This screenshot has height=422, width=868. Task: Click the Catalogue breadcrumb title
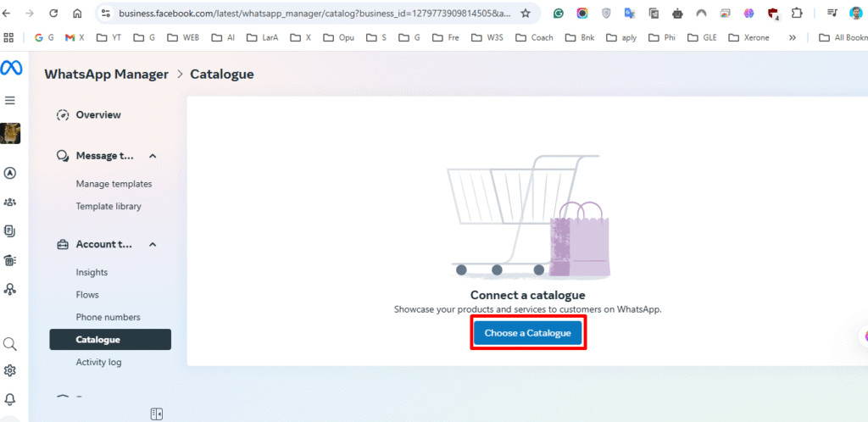tap(222, 74)
